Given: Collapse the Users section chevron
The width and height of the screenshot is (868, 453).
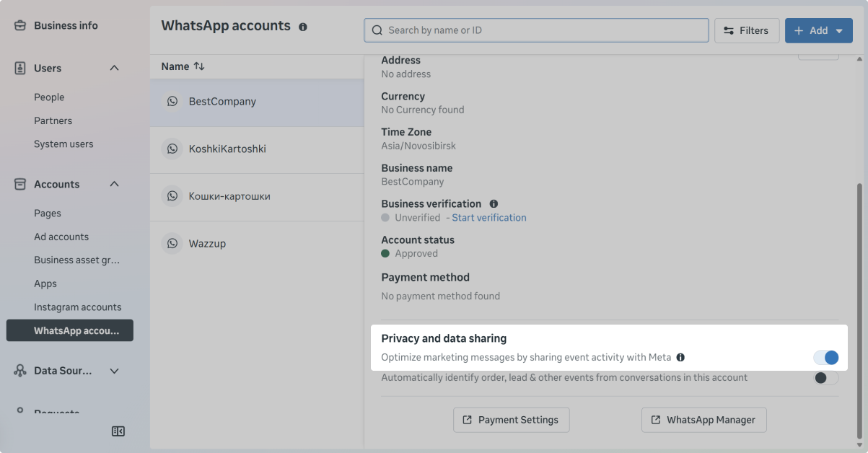Looking at the screenshot, I should [114, 68].
